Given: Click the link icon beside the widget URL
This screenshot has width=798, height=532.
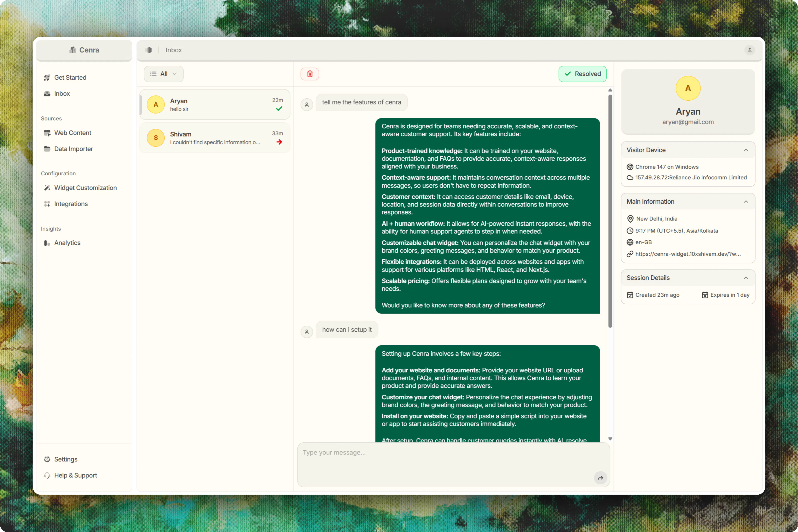Looking at the screenshot, I should 630,254.
